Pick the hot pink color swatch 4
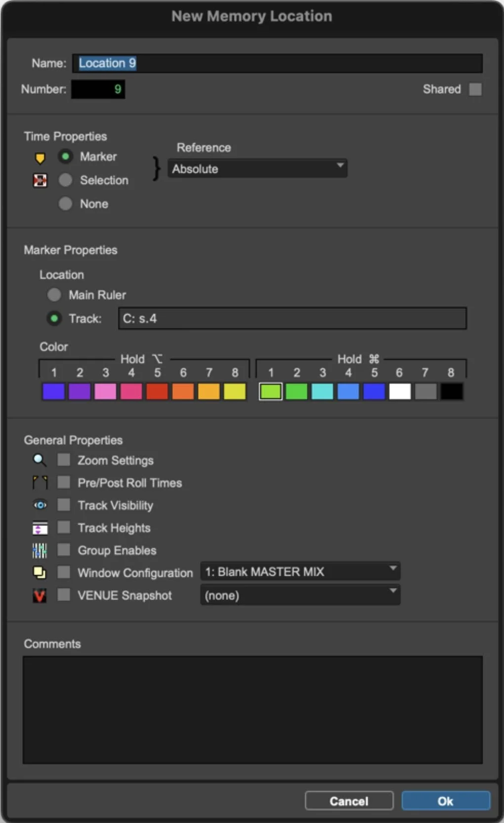Image resolution: width=504 pixels, height=823 pixels. point(131,392)
